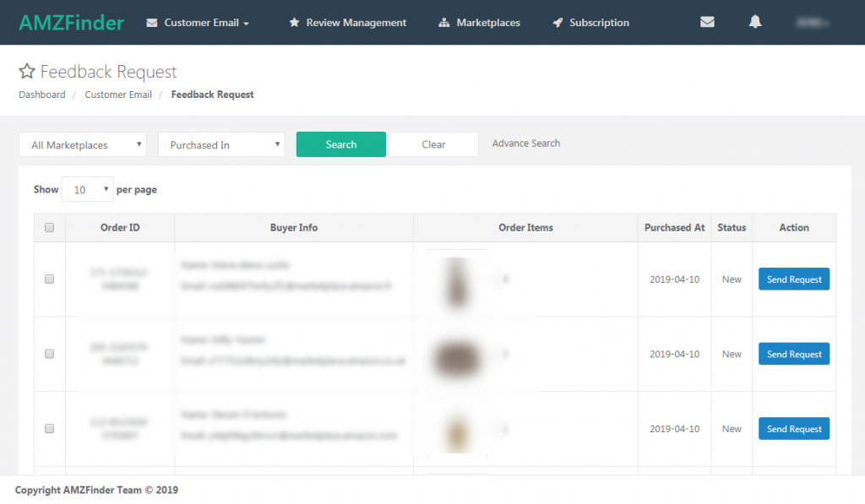This screenshot has height=504, width=865.
Task: Check the first order row checkbox
Action: pos(49,279)
